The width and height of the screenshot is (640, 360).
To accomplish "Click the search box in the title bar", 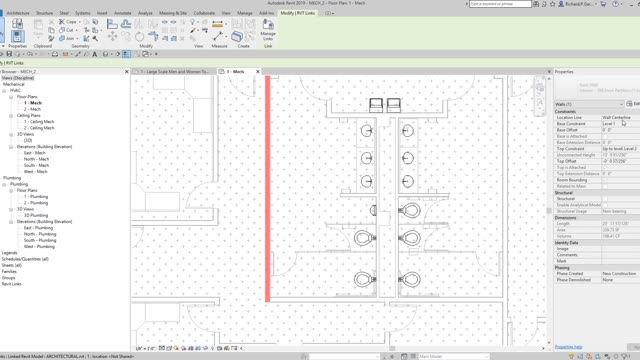I will (x=500, y=4).
